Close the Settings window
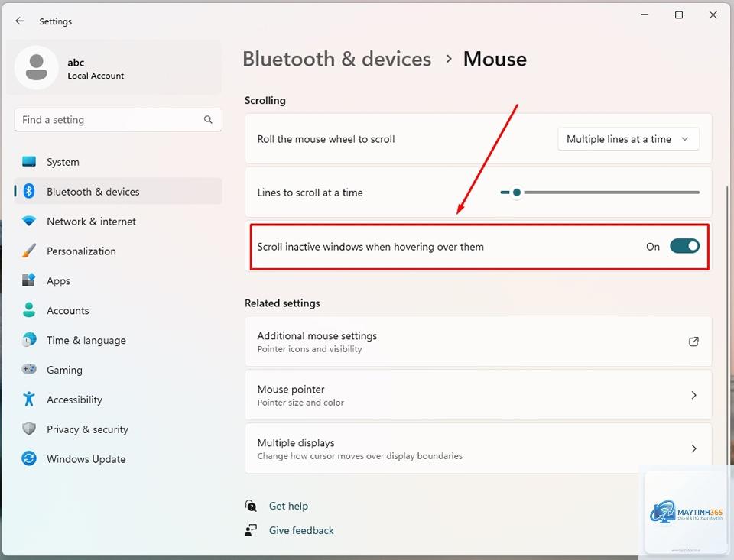734x560 pixels. [713, 15]
